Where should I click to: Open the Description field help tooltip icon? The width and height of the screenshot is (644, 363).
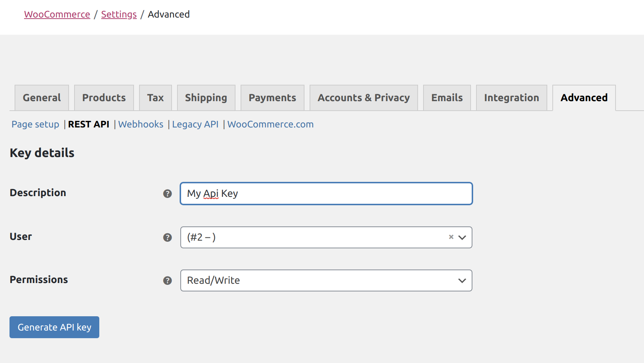(x=167, y=194)
